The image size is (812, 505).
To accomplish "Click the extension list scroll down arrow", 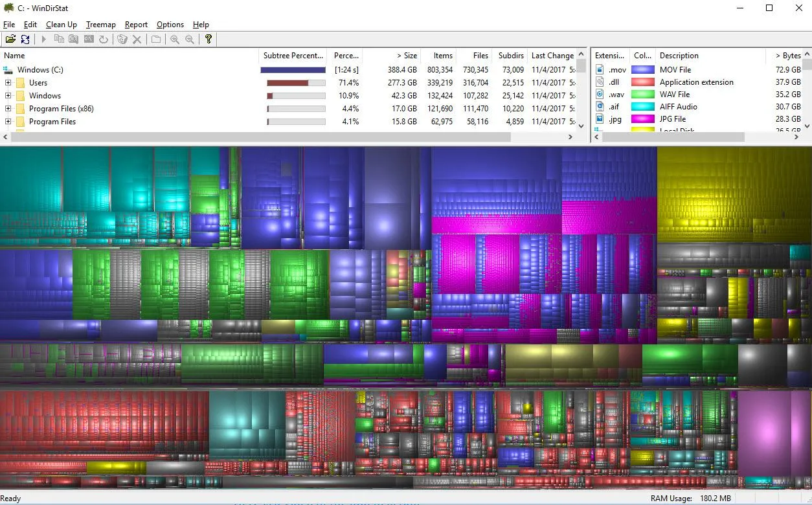I will tap(807, 126).
